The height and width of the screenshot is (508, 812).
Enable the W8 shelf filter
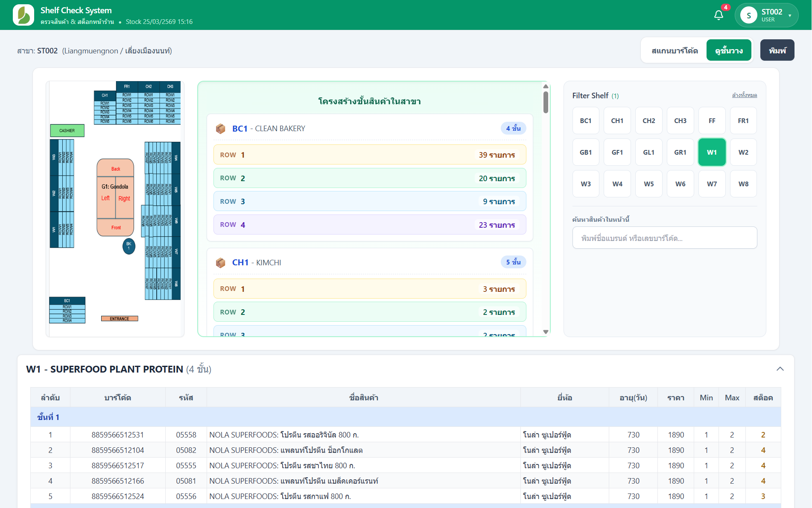point(743,184)
